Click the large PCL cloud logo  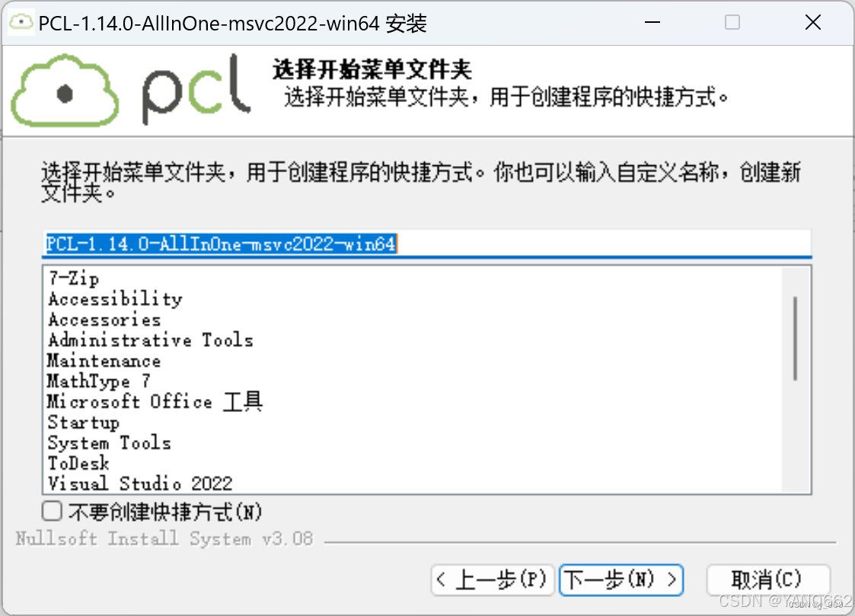click(x=65, y=91)
